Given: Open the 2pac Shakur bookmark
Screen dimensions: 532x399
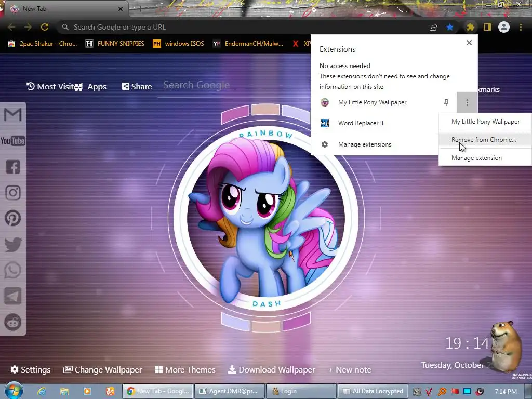Looking at the screenshot, I should click(43, 44).
